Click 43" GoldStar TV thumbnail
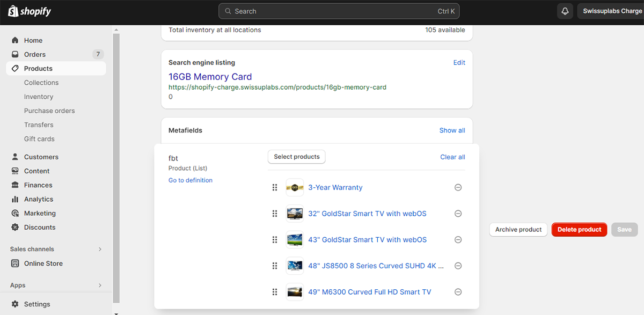Viewport: 644px width, 315px height. tap(295, 240)
